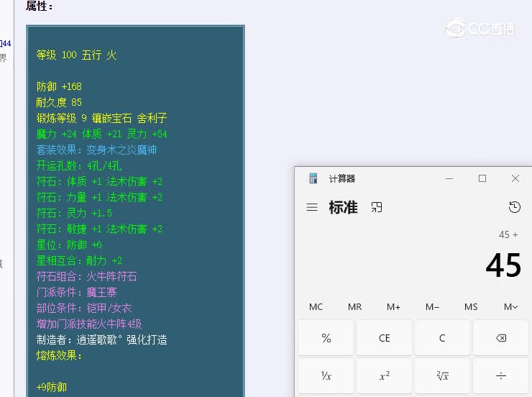Screen dimensions: 532x397
Task: Click the 符石: 体质 +1 line
Action: [x=99, y=181]
